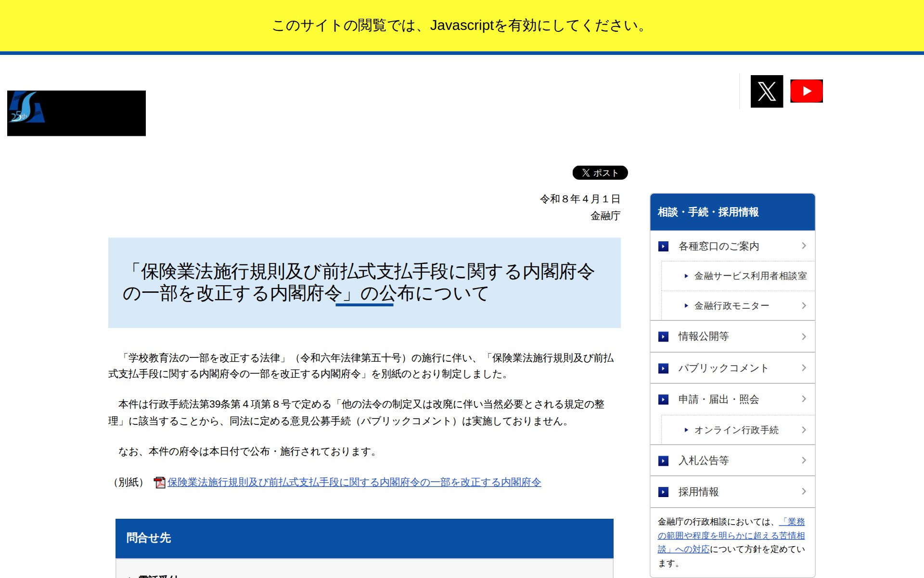
Task: Expand the chevron on パブリックコメント row
Action: click(x=804, y=368)
